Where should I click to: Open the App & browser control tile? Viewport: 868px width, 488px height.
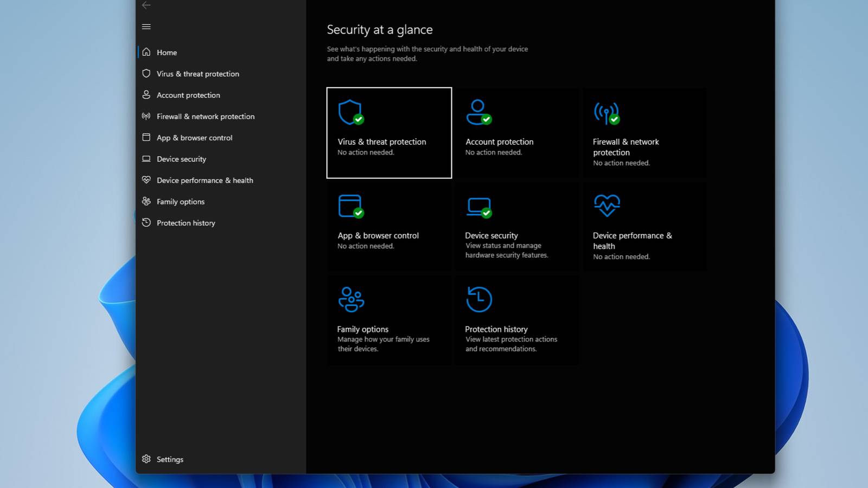388,226
